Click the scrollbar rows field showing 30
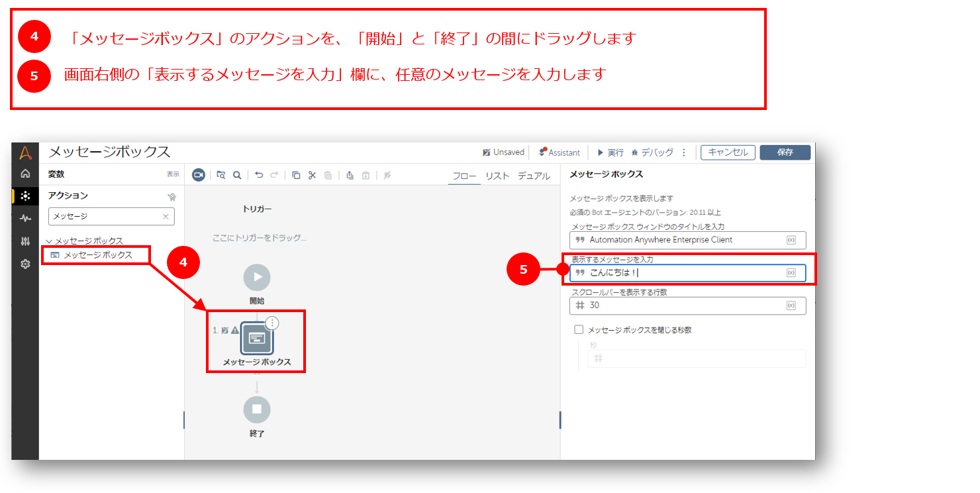This screenshot has height=493, width=980. pyautogui.click(x=688, y=305)
